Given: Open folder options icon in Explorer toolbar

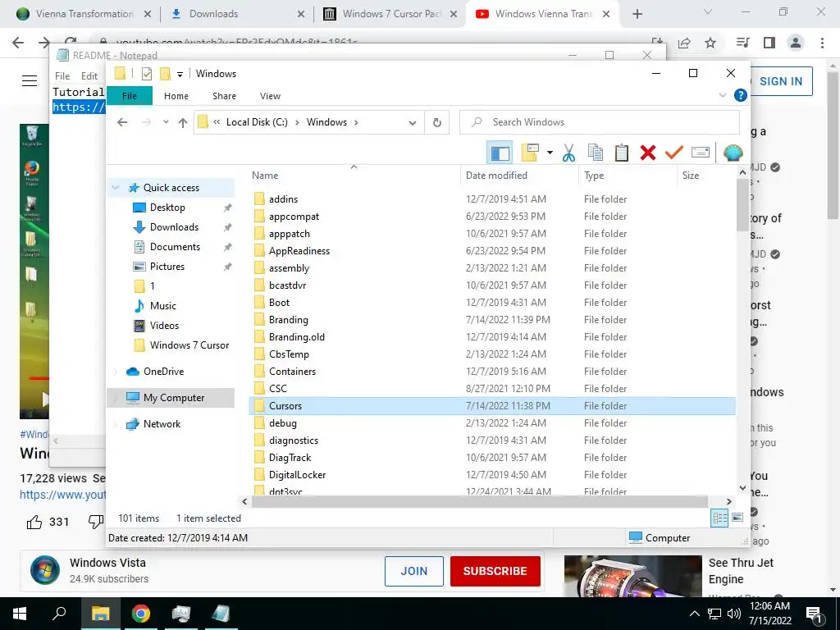Looking at the screenshot, I should [530, 153].
